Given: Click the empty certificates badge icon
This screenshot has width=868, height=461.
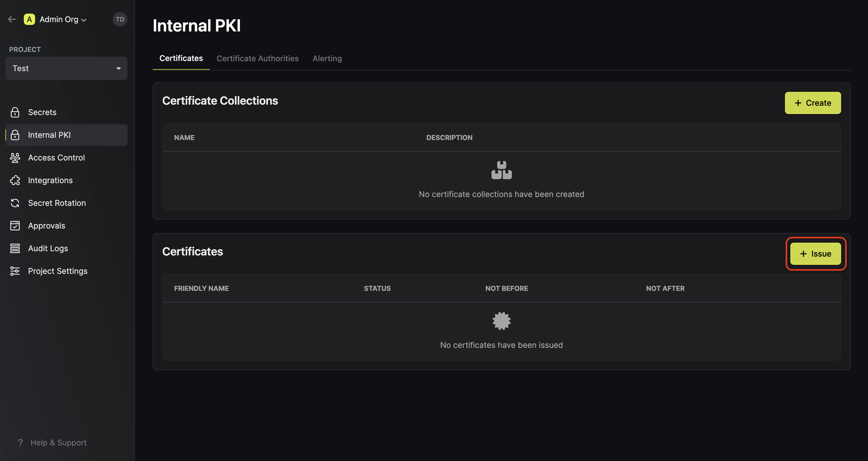Looking at the screenshot, I should coord(501,321).
